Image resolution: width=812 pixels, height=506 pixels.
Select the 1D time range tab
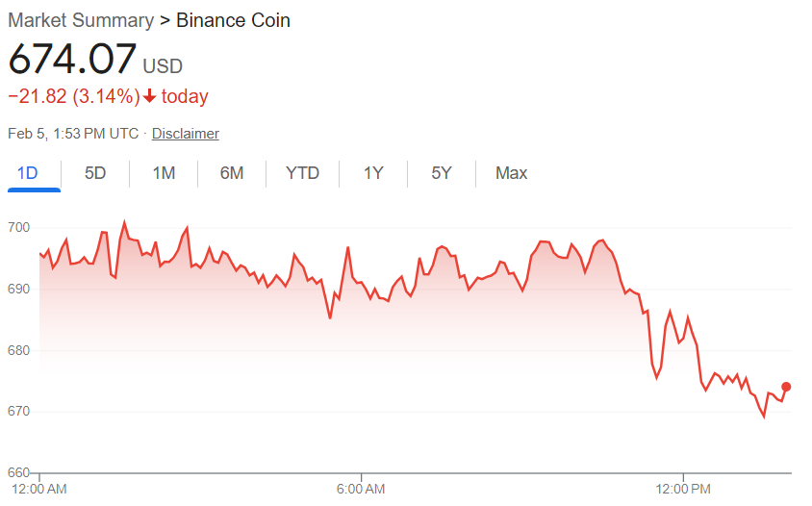click(x=28, y=173)
